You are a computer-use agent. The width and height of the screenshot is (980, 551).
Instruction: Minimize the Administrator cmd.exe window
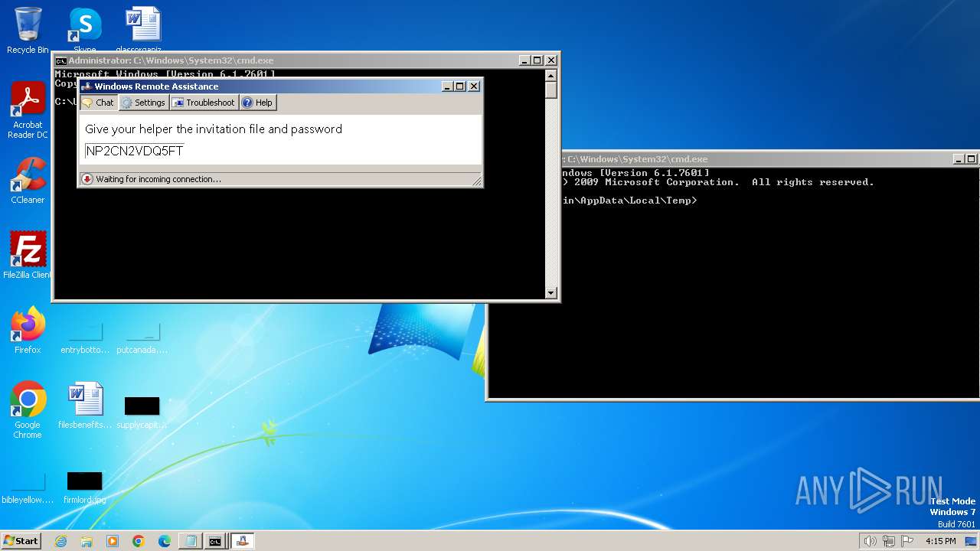tap(524, 60)
